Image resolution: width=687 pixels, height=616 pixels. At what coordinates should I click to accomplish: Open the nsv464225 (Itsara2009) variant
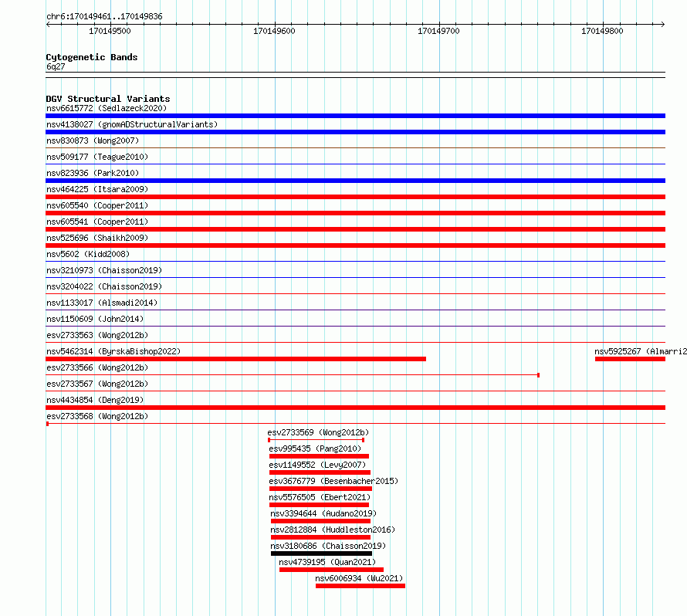click(97, 189)
